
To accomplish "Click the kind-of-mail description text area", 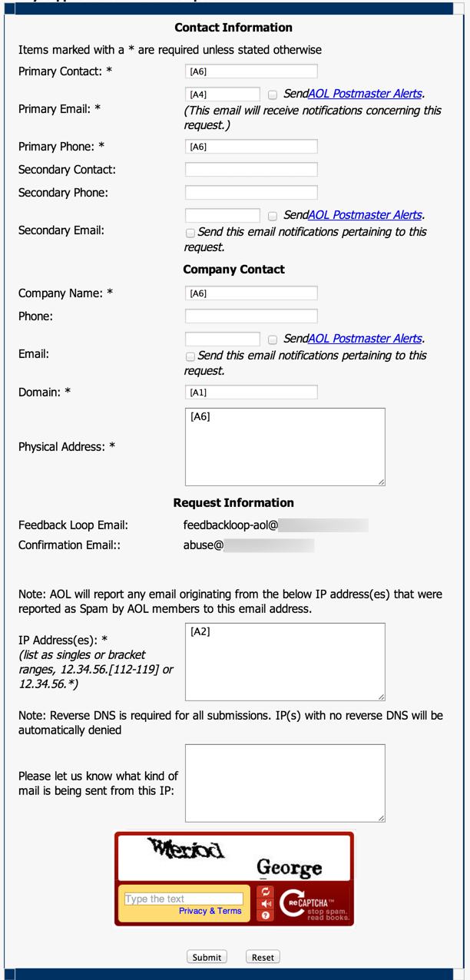I will pyautogui.click(x=285, y=783).
